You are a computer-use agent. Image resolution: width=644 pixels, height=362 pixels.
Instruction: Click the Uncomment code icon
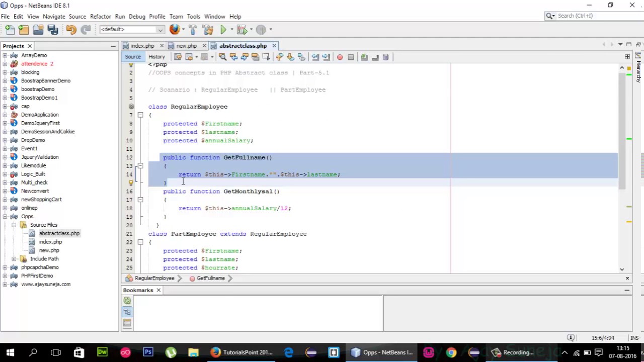pos(375,57)
